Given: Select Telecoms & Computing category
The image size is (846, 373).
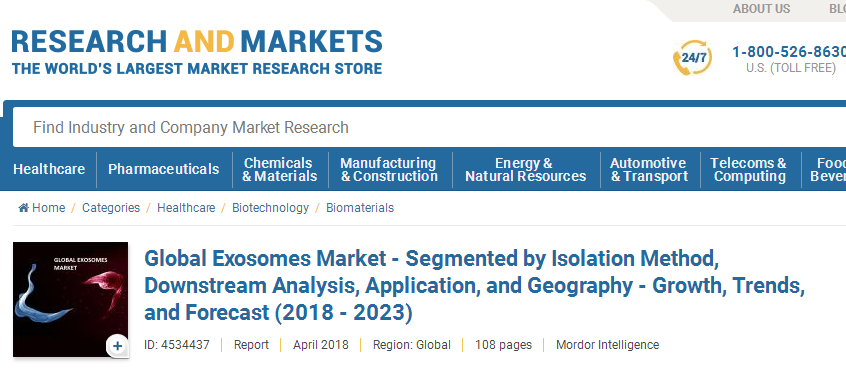Looking at the screenshot, I should point(749,169).
